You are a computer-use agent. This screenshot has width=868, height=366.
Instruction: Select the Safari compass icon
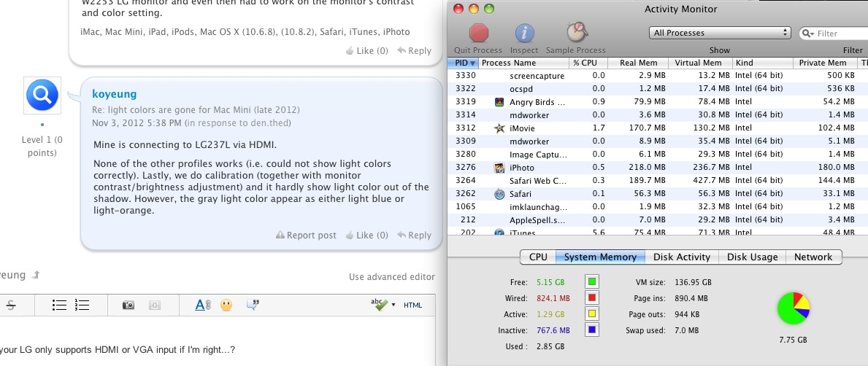coord(499,194)
